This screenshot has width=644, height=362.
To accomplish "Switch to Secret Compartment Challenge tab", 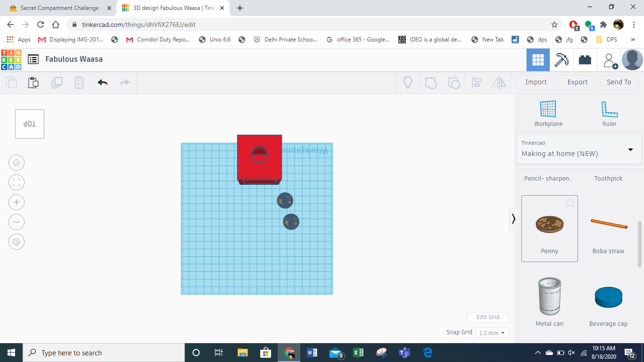I will tap(60, 8).
